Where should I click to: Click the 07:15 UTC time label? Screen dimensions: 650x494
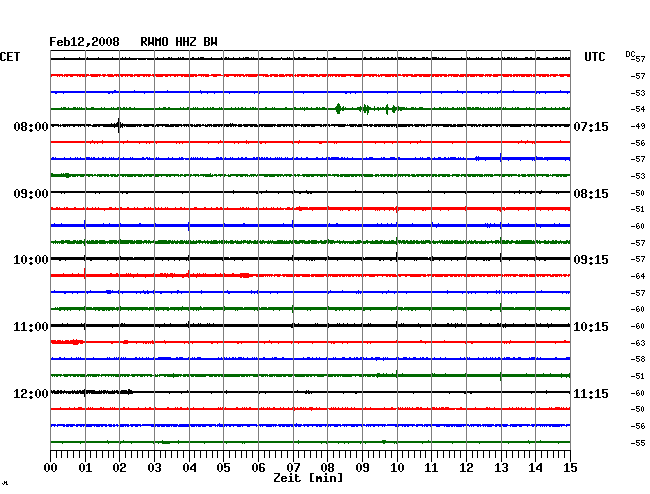(x=591, y=126)
